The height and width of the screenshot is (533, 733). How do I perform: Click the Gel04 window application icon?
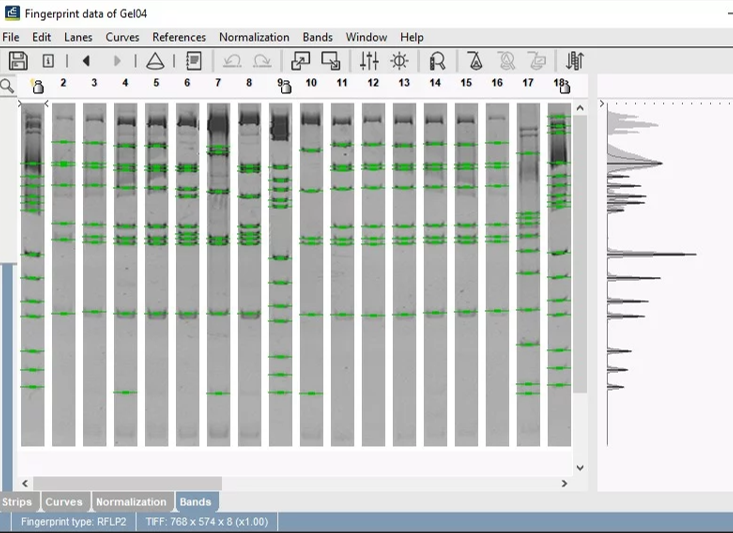12,13
